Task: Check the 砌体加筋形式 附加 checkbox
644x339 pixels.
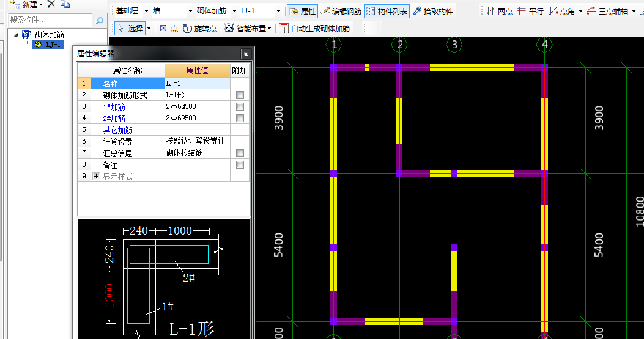Action: (x=240, y=95)
